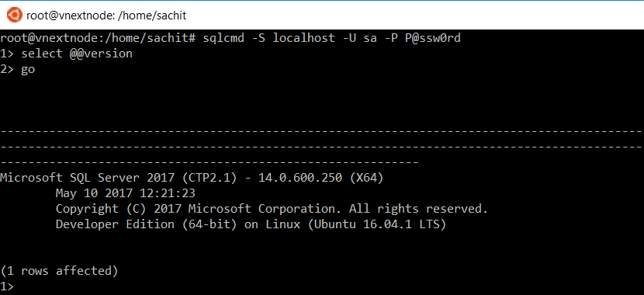Click the sa username after -U flag
This screenshot has width=644, height=295.
(x=370, y=39)
